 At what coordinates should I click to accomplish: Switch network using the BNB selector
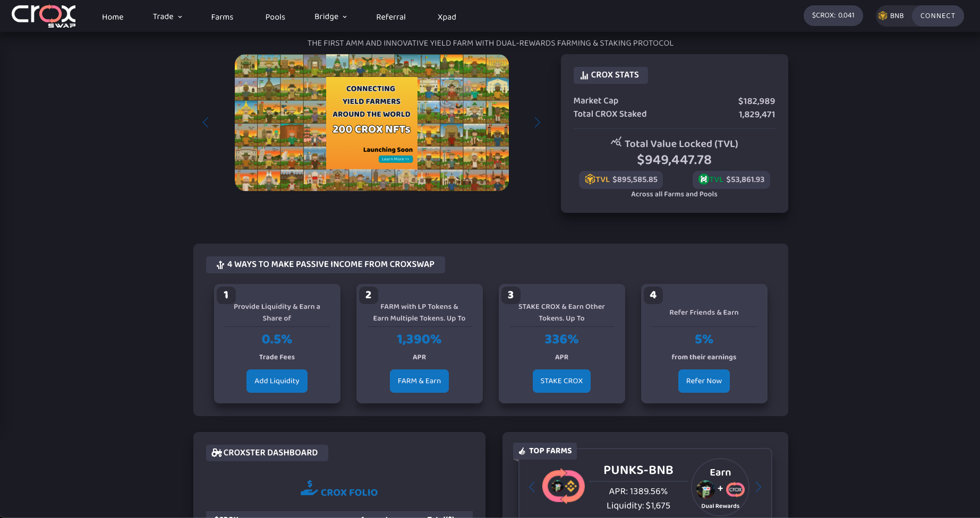(891, 16)
